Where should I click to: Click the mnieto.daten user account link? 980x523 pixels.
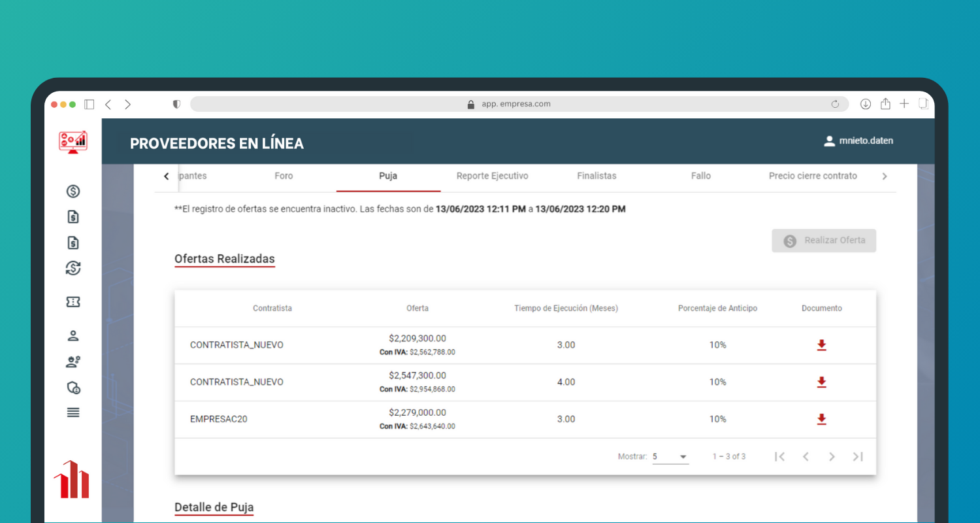(x=858, y=141)
